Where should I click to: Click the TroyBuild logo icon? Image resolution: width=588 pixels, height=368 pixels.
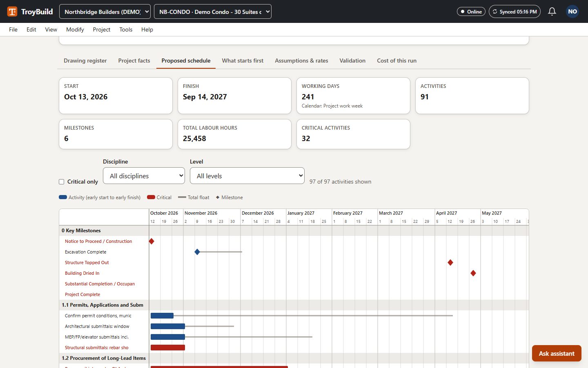click(x=12, y=11)
